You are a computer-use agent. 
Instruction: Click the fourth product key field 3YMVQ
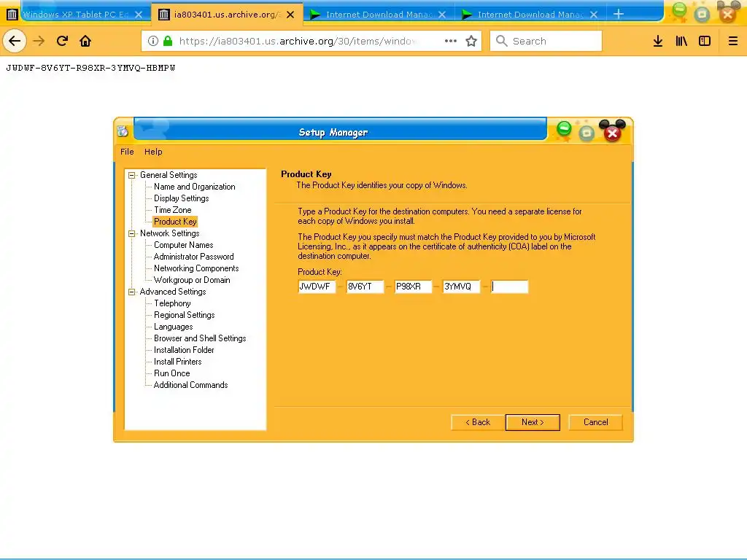461,287
